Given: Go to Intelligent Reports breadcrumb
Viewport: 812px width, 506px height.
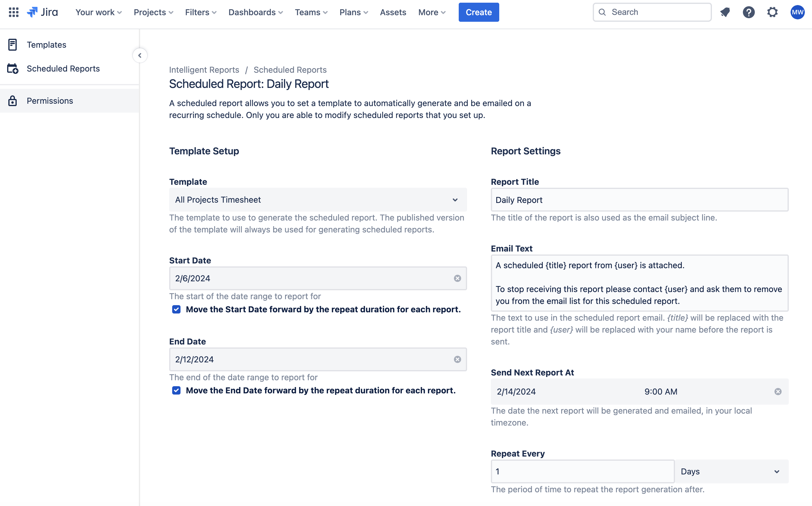Looking at the screenshot, I should [204, 70].
